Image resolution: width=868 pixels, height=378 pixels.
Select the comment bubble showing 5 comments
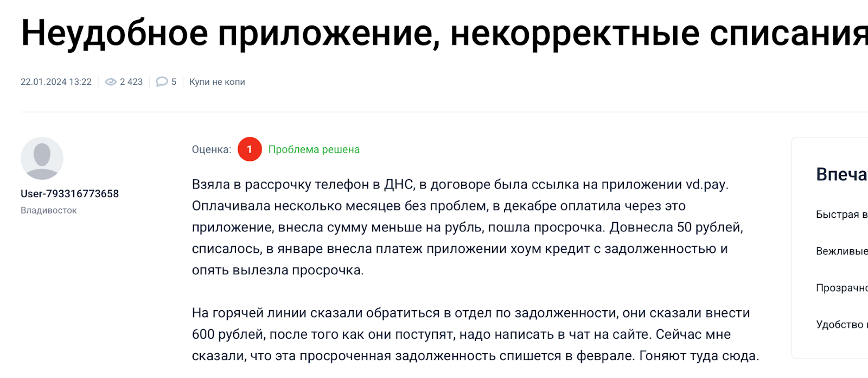pyautogui.click(x=162, y=81)
